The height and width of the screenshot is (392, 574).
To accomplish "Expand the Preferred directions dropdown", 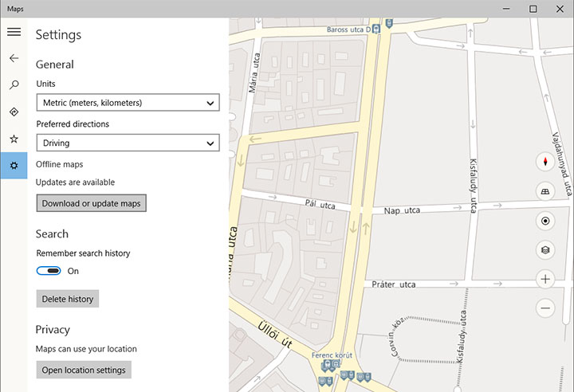I will tap(128, 143).
